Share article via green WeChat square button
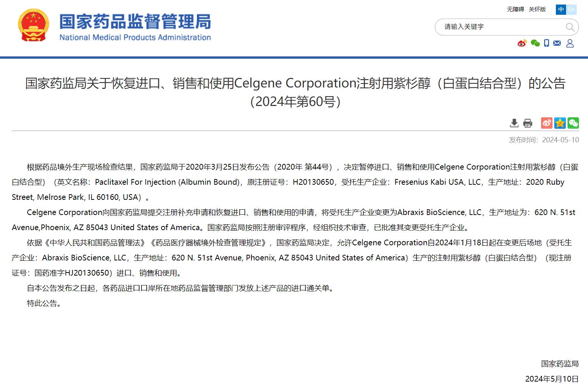 [x=573, y=123]
